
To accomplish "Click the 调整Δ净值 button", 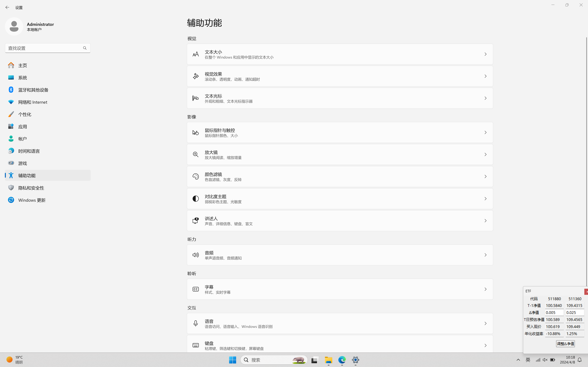I will (x=565, y=344).
